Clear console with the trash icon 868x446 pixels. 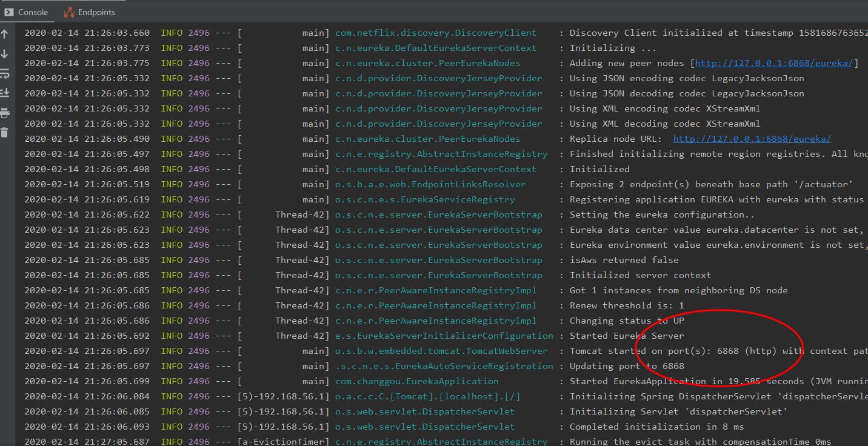(x=5, y=132)
